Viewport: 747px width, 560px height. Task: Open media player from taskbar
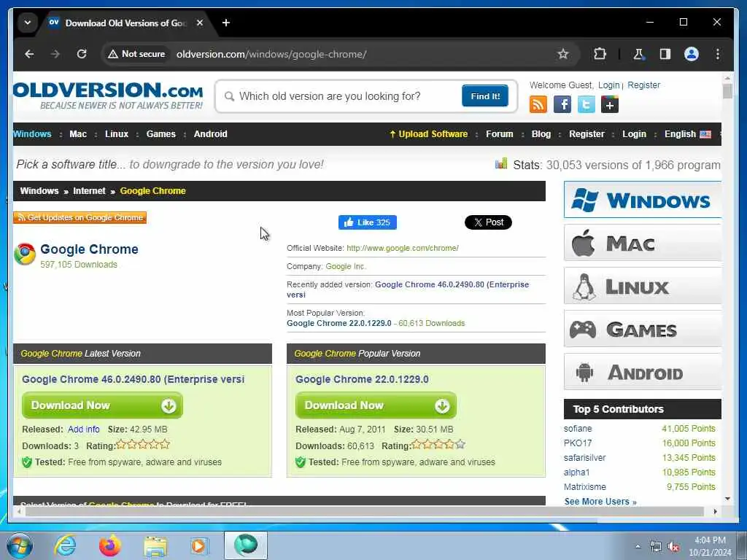point(199,545)
